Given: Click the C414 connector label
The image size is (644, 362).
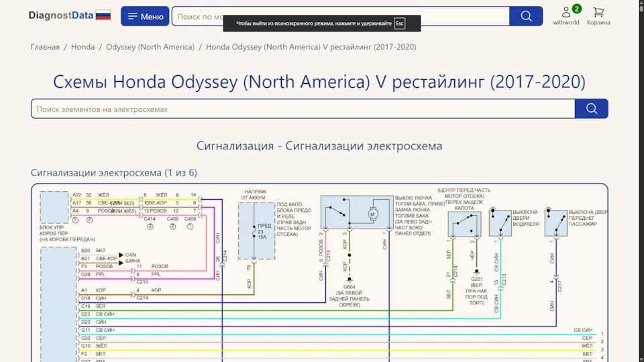Looking at the screenshot, I should point(150,219).
